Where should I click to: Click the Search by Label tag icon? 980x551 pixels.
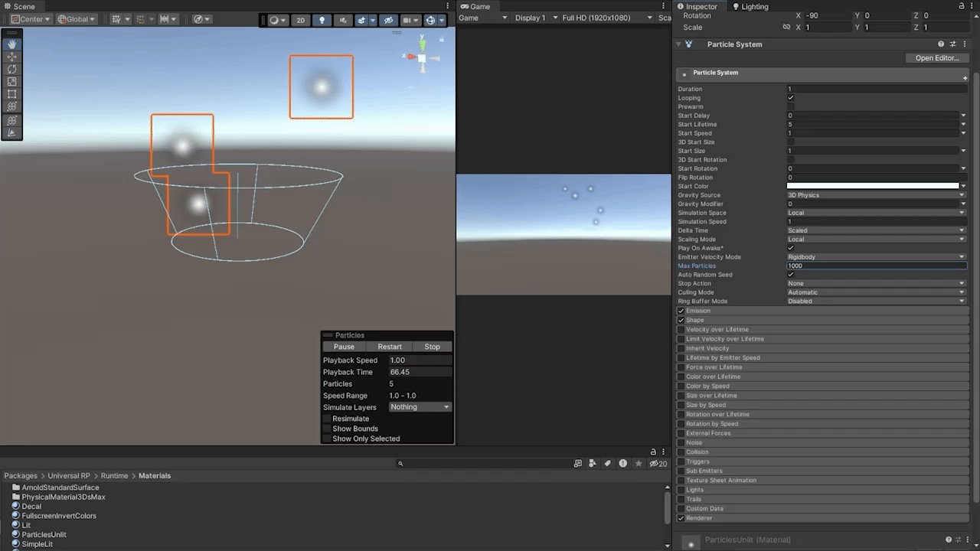607,463
